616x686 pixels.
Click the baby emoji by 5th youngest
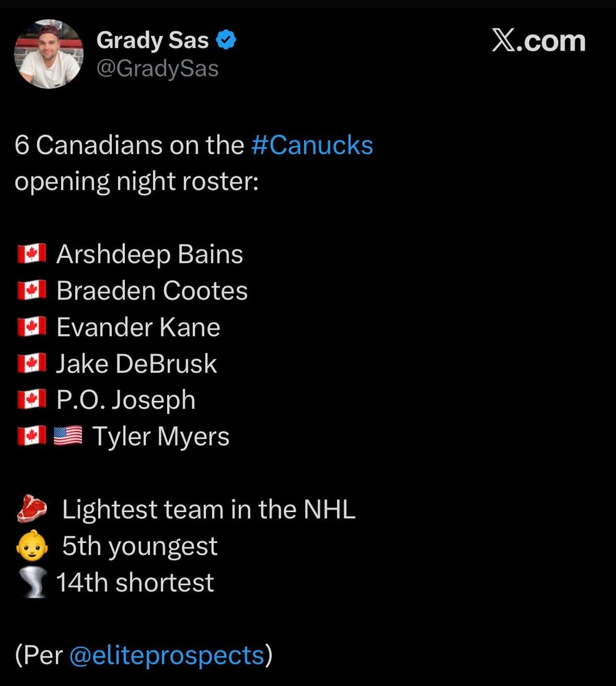32,546
